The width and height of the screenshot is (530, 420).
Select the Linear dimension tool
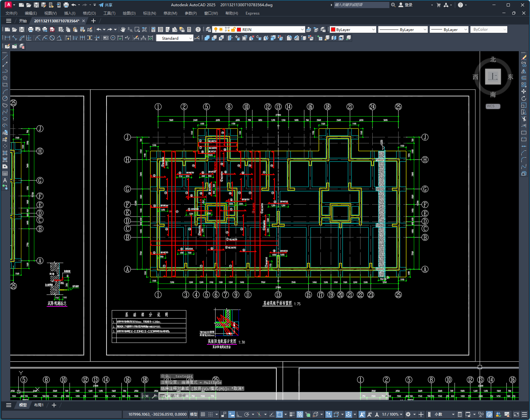[x=7, y=38]
